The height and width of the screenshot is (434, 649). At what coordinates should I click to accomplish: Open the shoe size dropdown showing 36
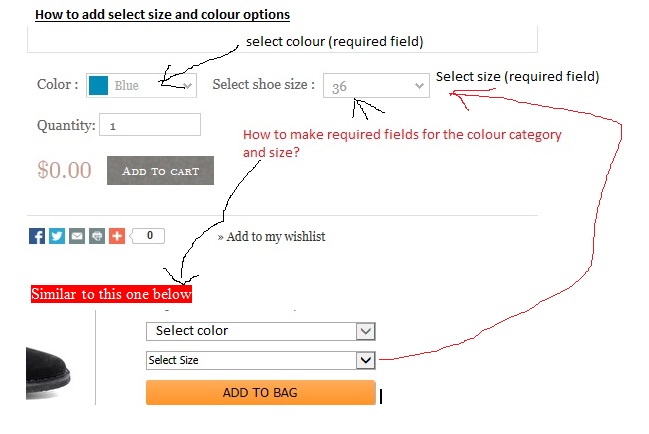[376, 87]
